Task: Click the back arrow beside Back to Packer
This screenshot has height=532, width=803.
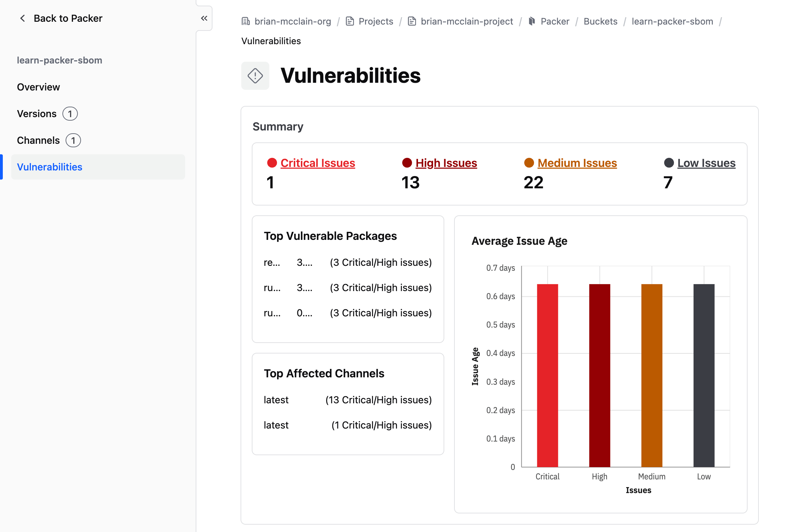Action: (22, 18)
